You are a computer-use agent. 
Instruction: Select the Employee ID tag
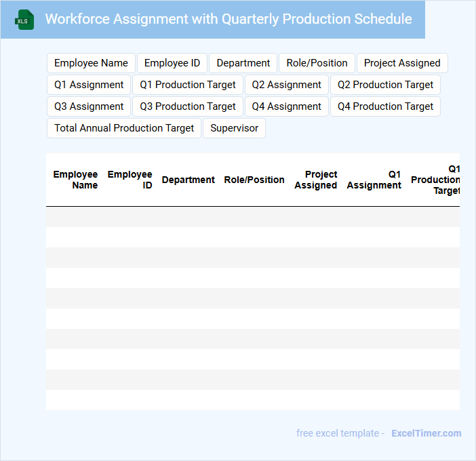tap(172, 63)
